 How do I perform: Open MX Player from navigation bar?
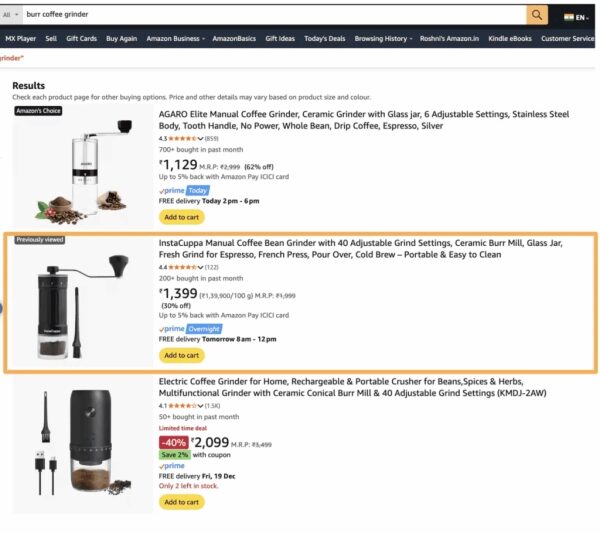pos(19,38)
